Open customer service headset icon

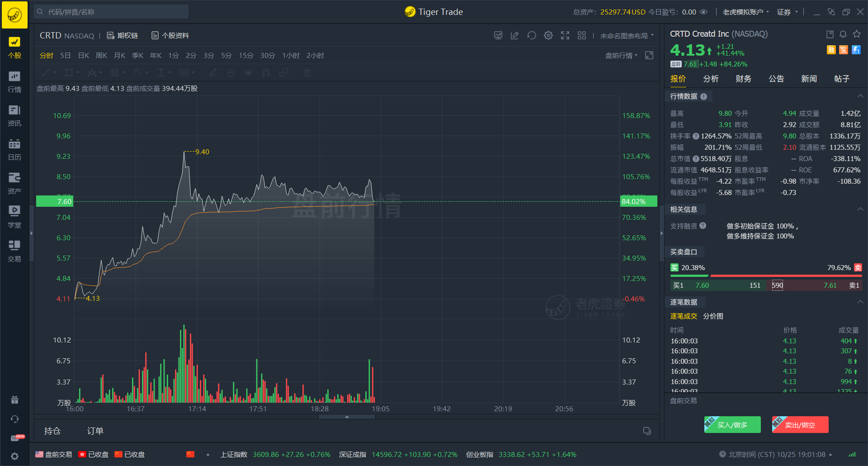[14, 419]
